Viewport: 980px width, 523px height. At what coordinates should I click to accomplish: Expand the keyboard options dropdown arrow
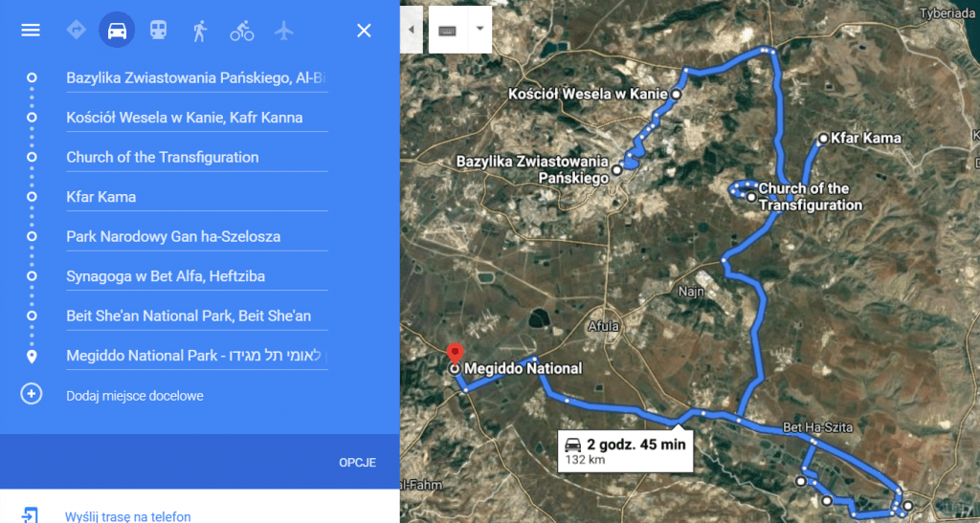click(479, 29)
